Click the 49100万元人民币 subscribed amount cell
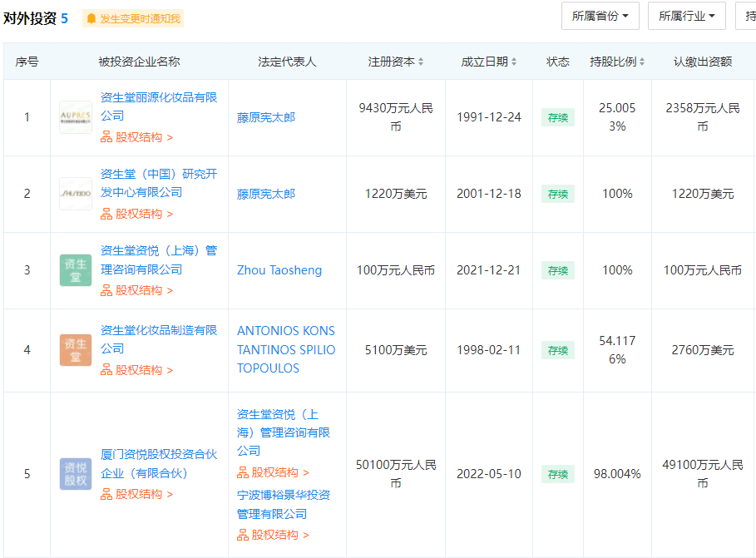Image resolution: width=756 pixels, height=558 pixels. pos(703,474)
